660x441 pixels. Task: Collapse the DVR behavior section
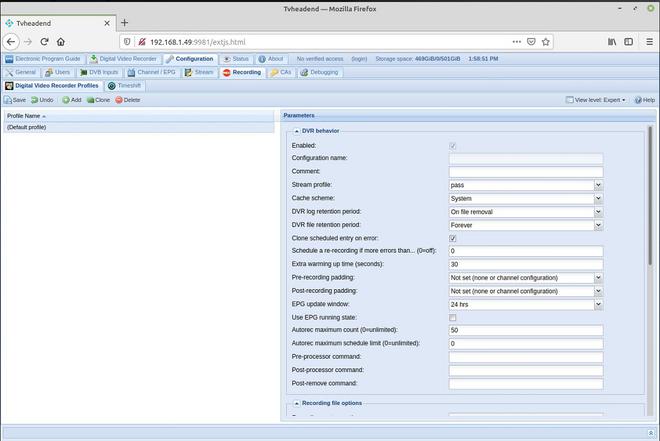[297, 131]
